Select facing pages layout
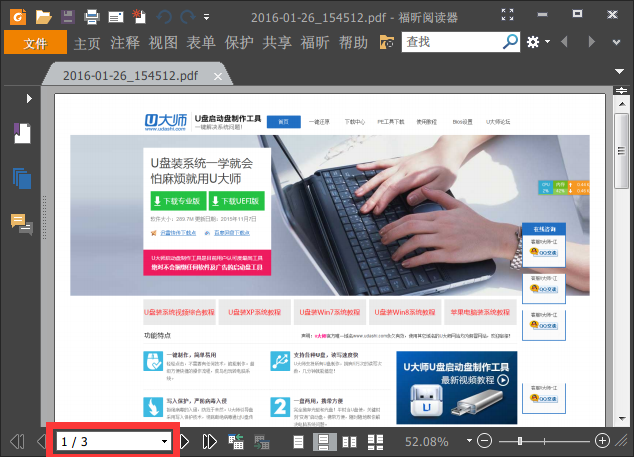 (x=349, y=442)
